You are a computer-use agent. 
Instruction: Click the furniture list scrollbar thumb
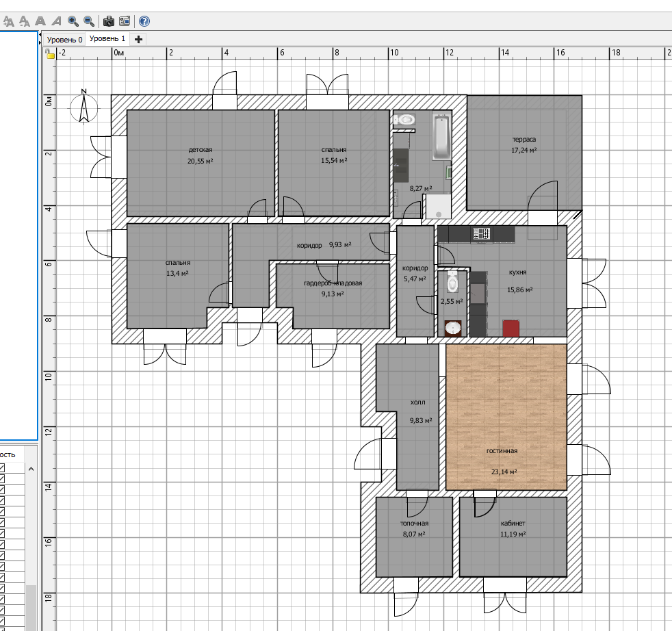pos(31,608)
